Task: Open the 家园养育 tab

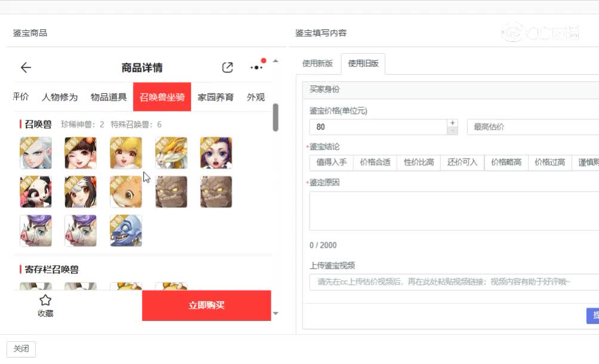Action: [x=215, y=97]
